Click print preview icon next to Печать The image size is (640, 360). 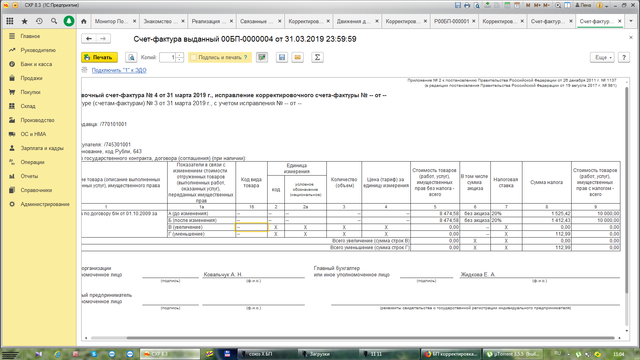(x=131, y=58)
